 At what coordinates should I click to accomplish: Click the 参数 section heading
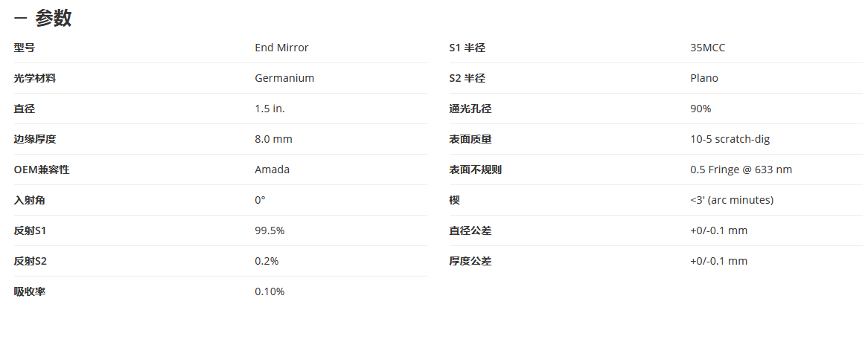point(54,19)
